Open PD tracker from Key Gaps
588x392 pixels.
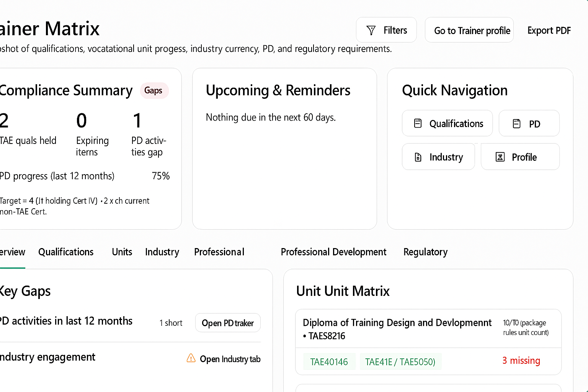point(228,323)
